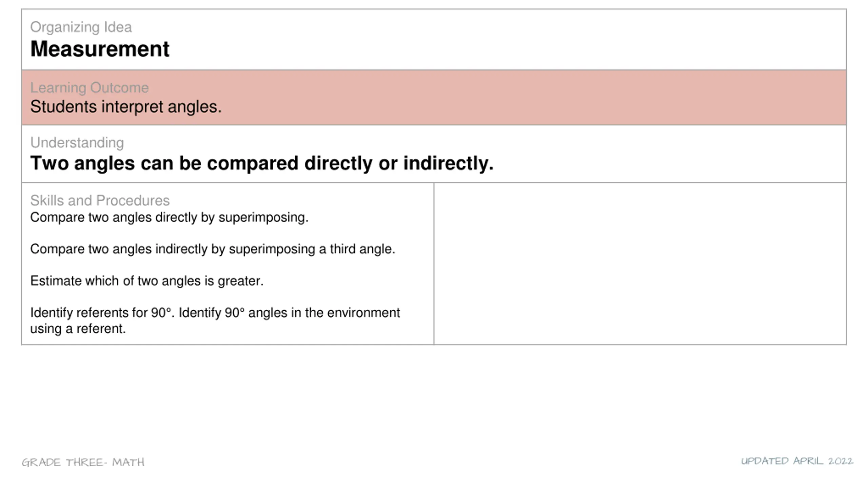This screenshot has height=488, width=868.
Task: Select the Measurement heading
Action: click(x=100, y=49)
